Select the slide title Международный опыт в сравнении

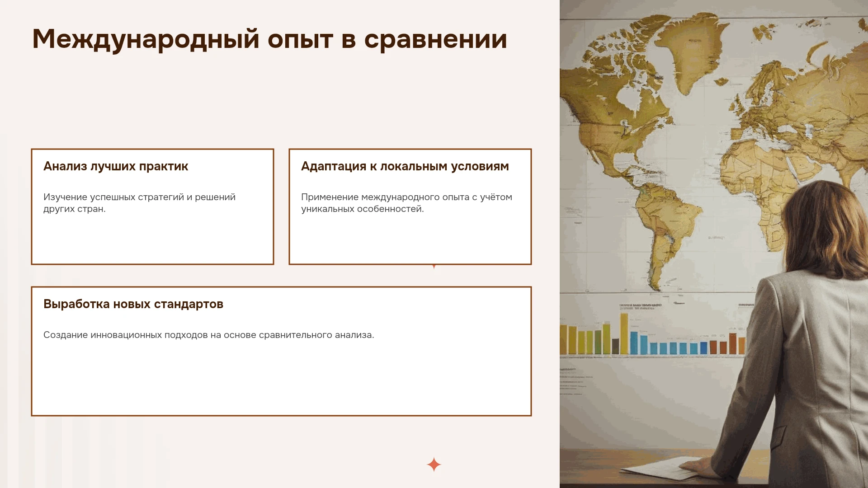click(269, 39)
